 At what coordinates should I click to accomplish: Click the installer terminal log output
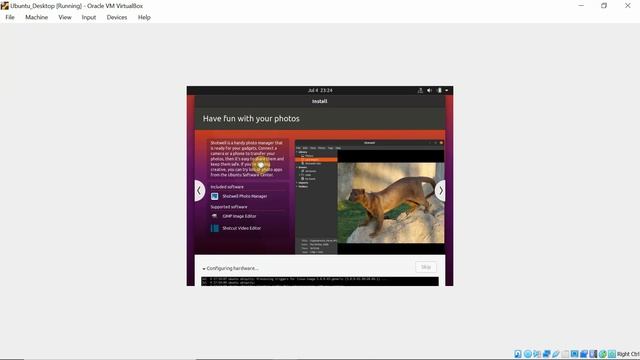click(320, 281)
